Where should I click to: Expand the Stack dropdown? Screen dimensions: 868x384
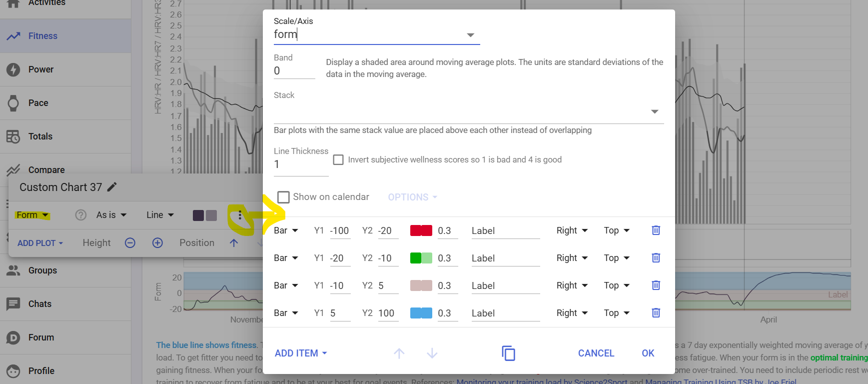654,111
